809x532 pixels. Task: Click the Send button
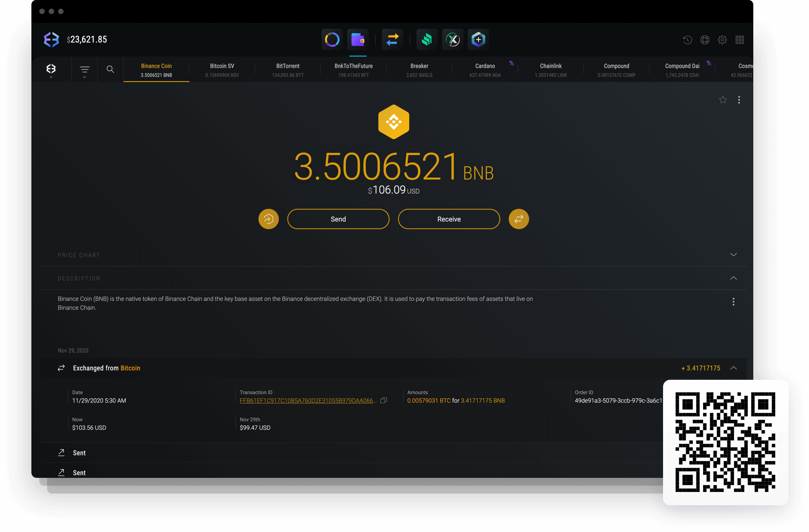coord(337,219)
